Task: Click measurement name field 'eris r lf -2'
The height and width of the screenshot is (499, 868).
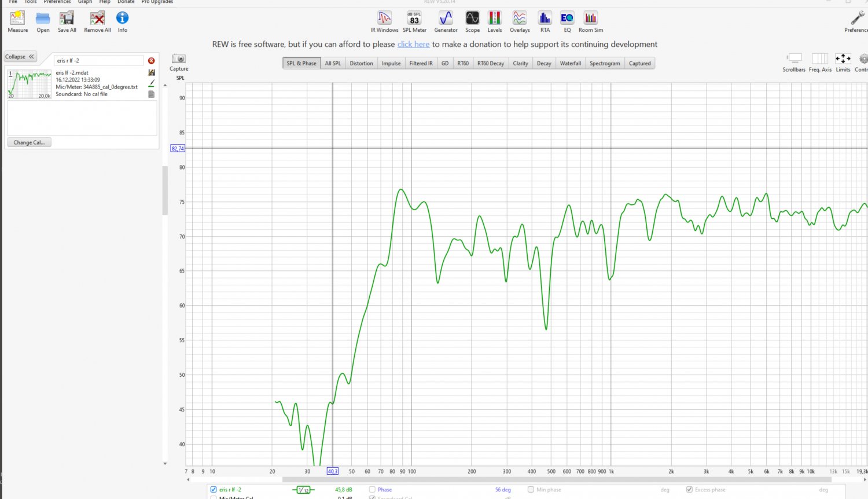Action: click(99, 60)
